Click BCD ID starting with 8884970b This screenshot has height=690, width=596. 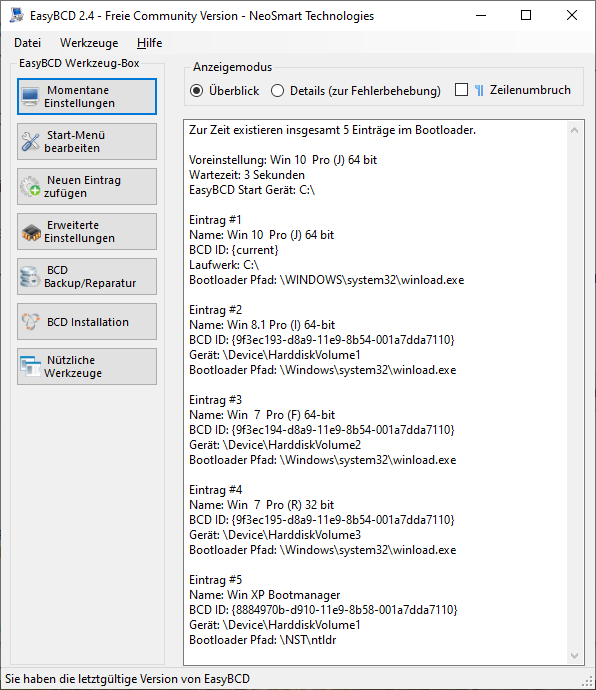click(x=324, y=610)
